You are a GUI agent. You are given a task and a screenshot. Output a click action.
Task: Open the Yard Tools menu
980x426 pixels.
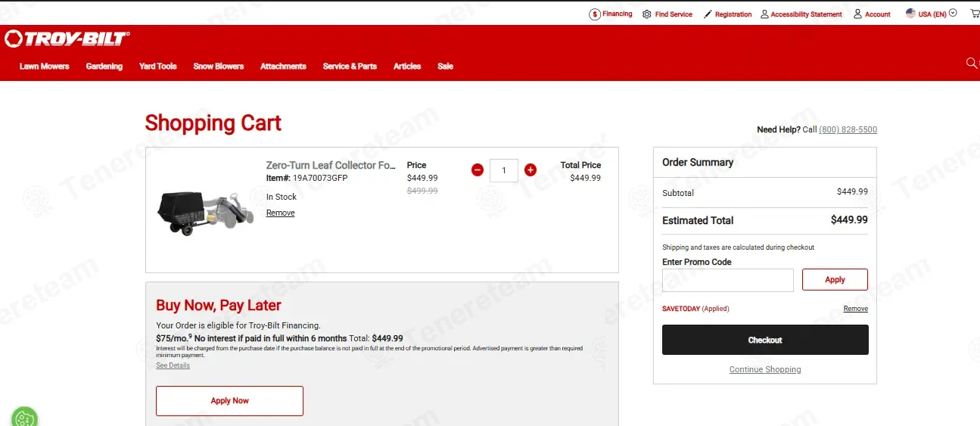pos(157,67)
